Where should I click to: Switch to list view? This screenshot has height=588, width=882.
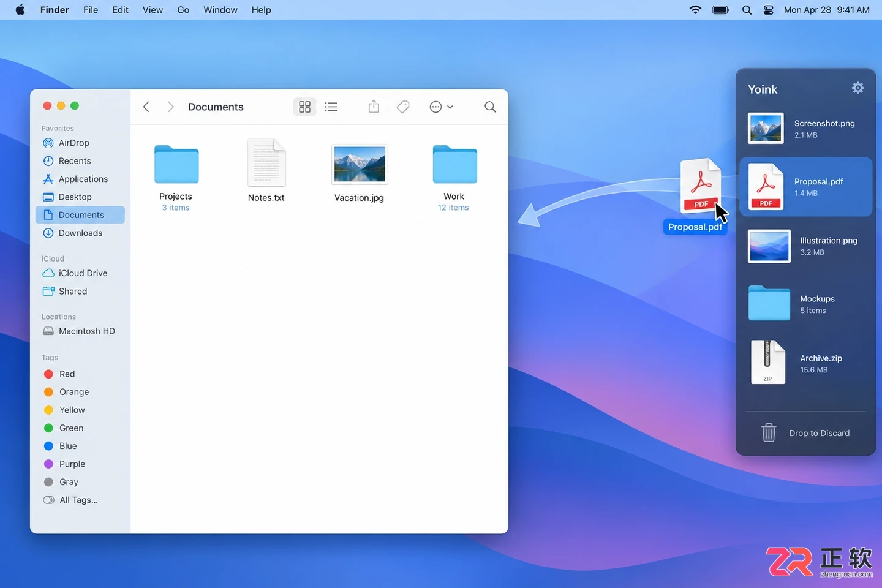[331, 107]
